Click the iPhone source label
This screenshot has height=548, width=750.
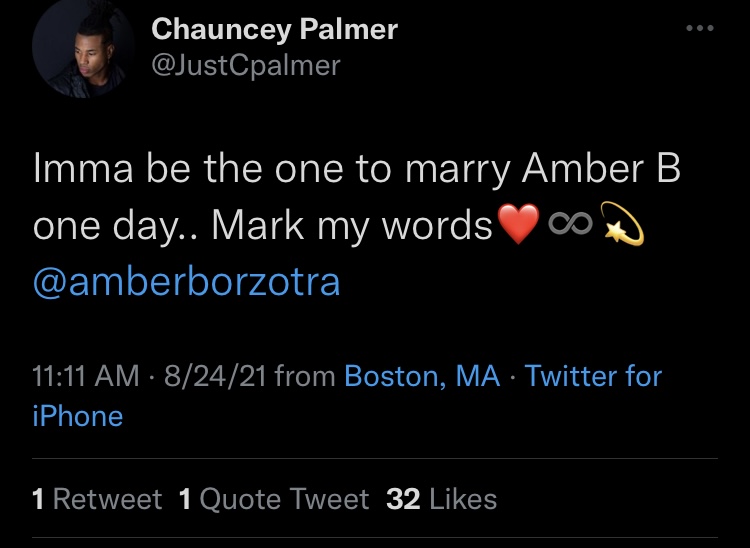[x=78, y=416]
